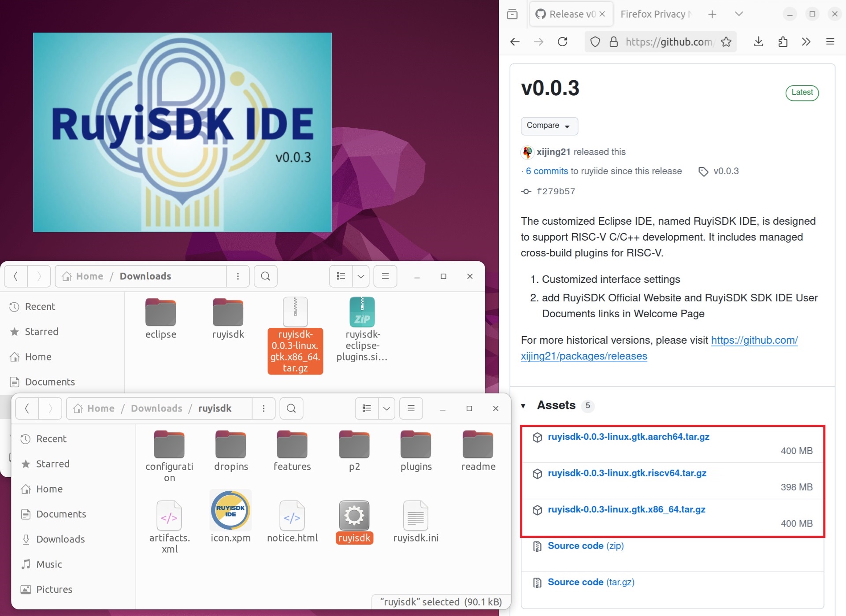This screenshot has width=846, height=616.
Task: Switch the ruyisdk window to list view
Action: click(x=366, y=408)
